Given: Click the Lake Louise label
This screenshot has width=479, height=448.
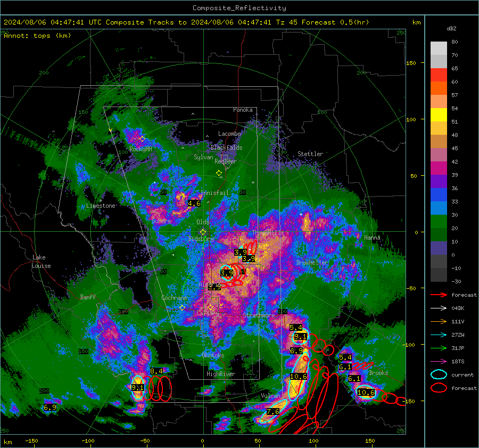Looking at the screenshot, I should pyautogui.click(x=41, y=262).
